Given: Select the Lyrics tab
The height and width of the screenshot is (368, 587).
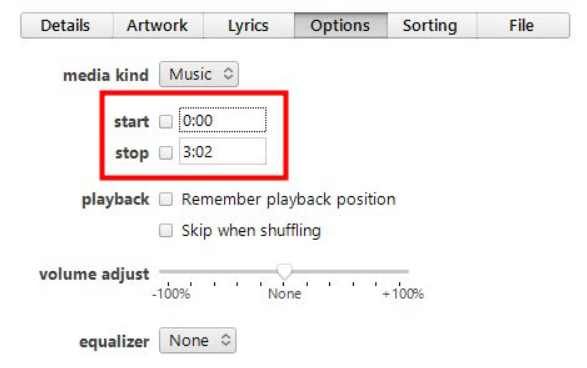Looking at the screenshot, I should [x=249, y=25].
